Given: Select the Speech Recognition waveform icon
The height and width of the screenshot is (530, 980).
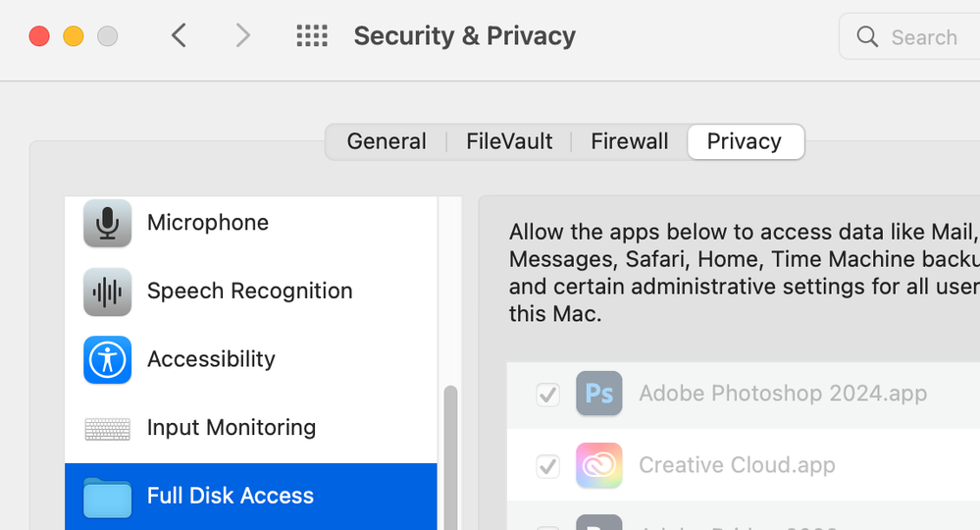Looking at the screenshot, I should [x=107, y=291].
